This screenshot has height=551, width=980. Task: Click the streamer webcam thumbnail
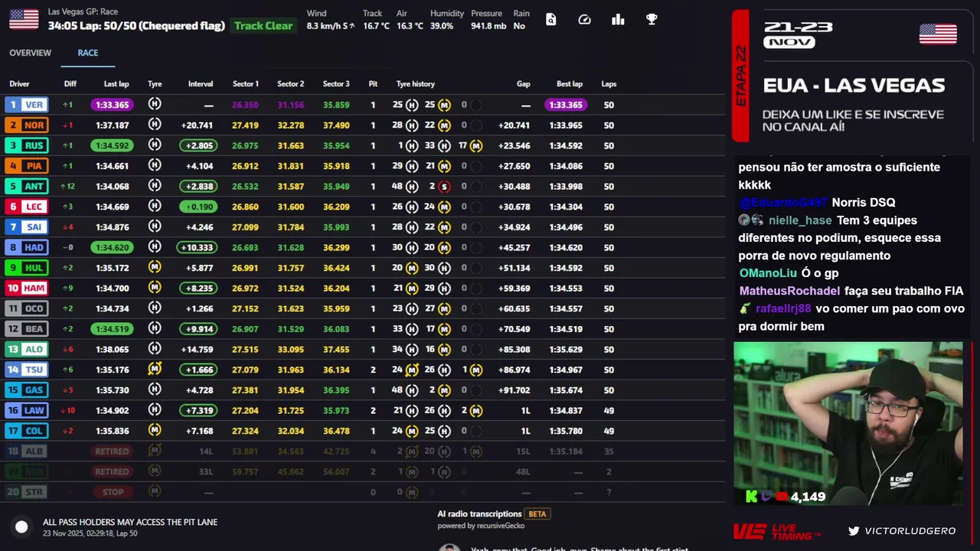[x=848, y=424]
